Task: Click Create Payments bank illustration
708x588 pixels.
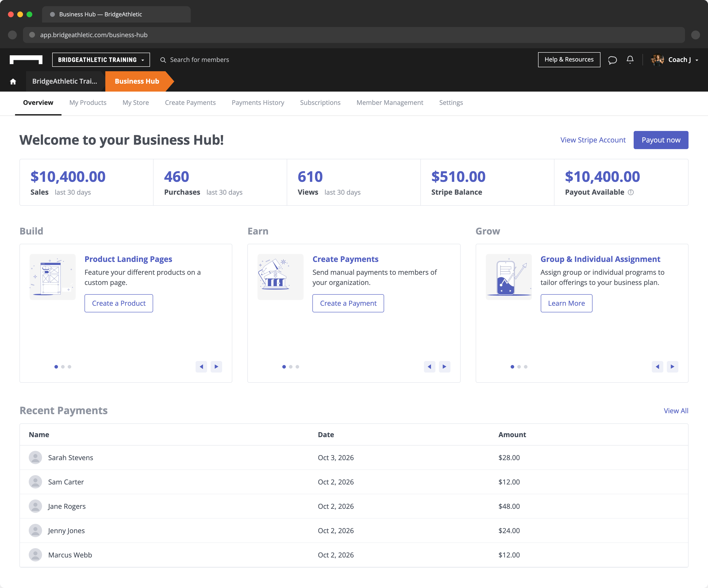Action: pos(281,277)
